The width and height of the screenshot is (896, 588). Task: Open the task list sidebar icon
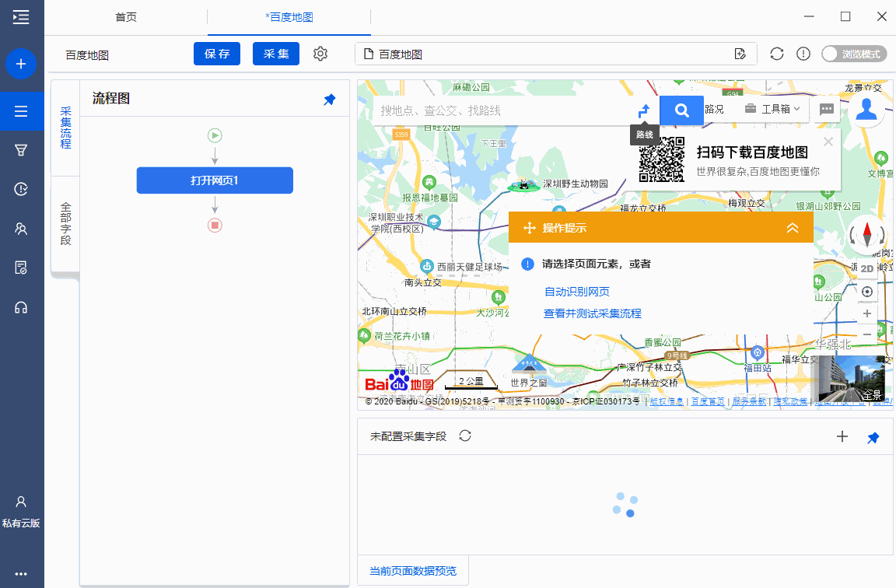coord(21,111)
